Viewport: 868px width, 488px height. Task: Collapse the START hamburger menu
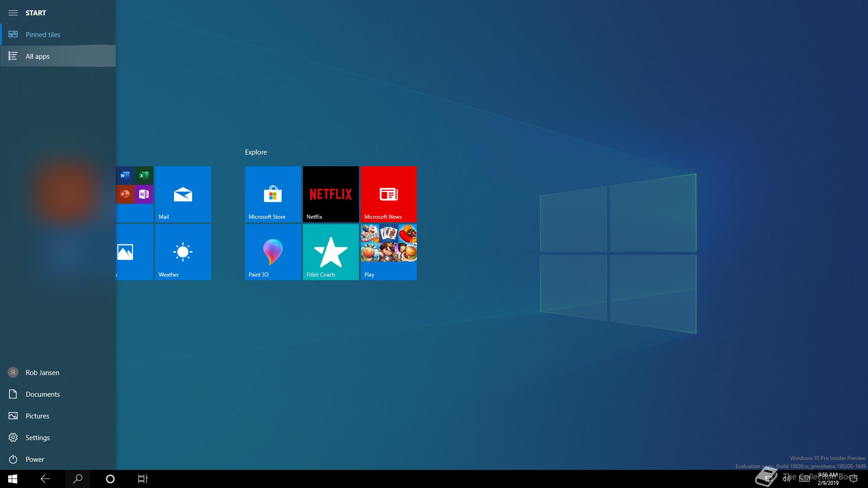click(13, 13)
